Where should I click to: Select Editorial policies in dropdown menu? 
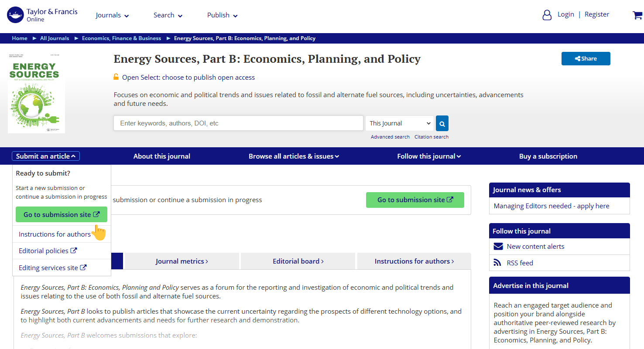[x=48, y=251]
